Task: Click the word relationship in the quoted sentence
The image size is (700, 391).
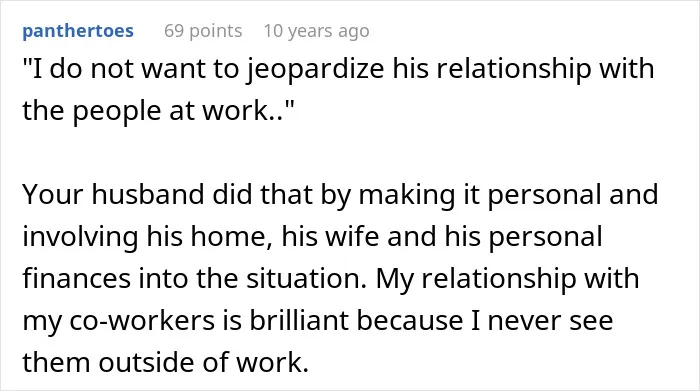Action: (513, 70)
